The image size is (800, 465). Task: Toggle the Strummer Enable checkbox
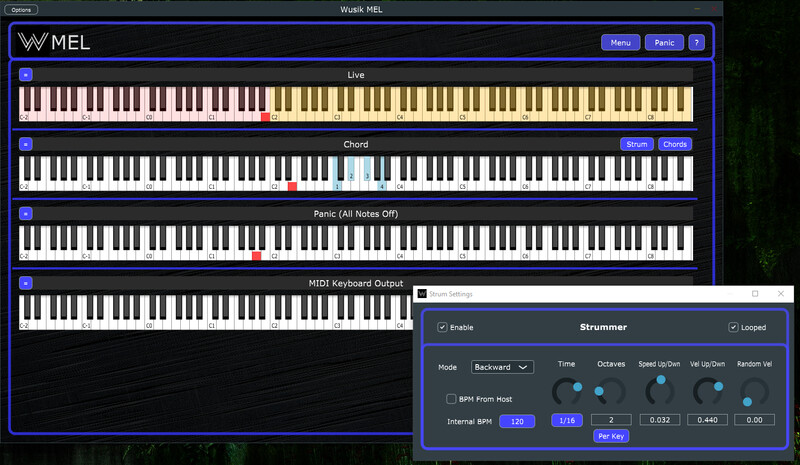pos(442,327)
